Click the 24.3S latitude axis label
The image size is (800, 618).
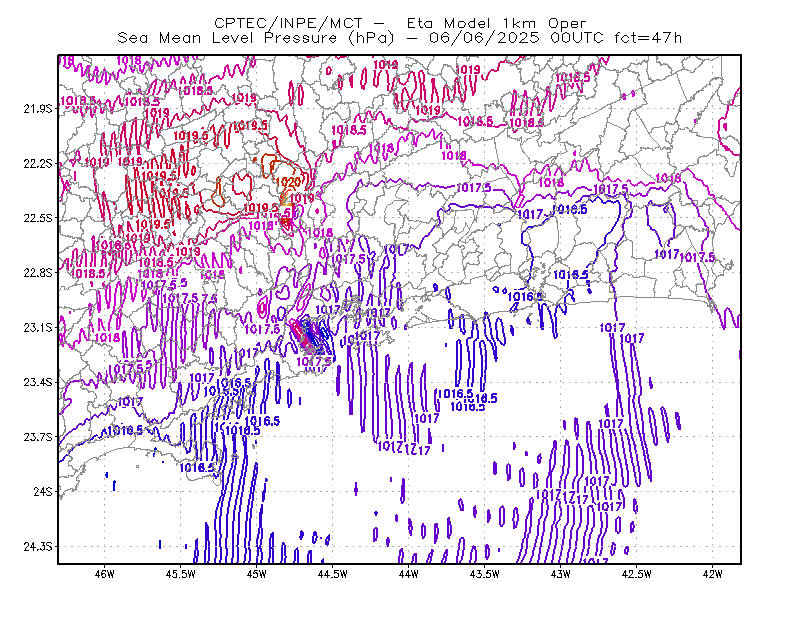(38, 546)
